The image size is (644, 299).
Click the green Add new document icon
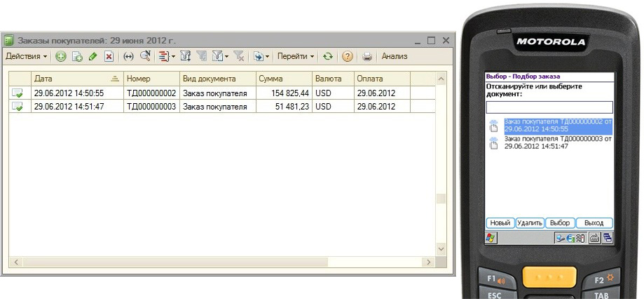pyautogui.click(x=61, y=56)
